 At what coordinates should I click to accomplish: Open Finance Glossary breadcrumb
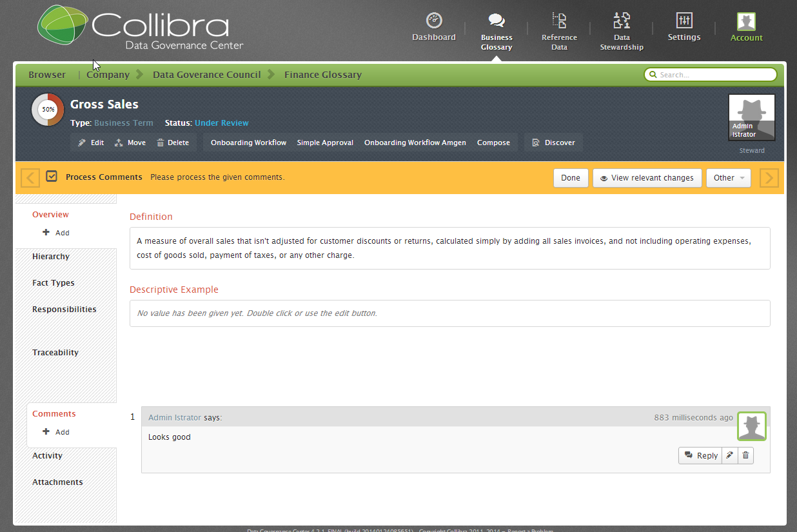click(x=323, y=75)
